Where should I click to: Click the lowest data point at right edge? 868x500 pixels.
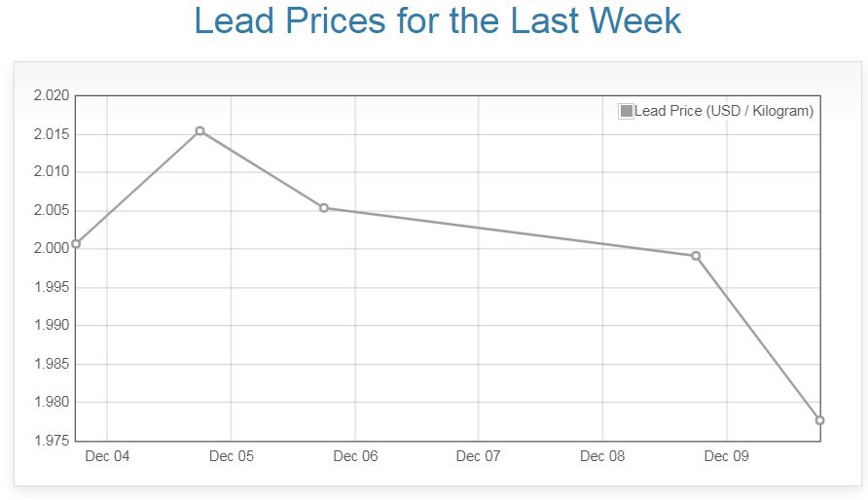819,420
